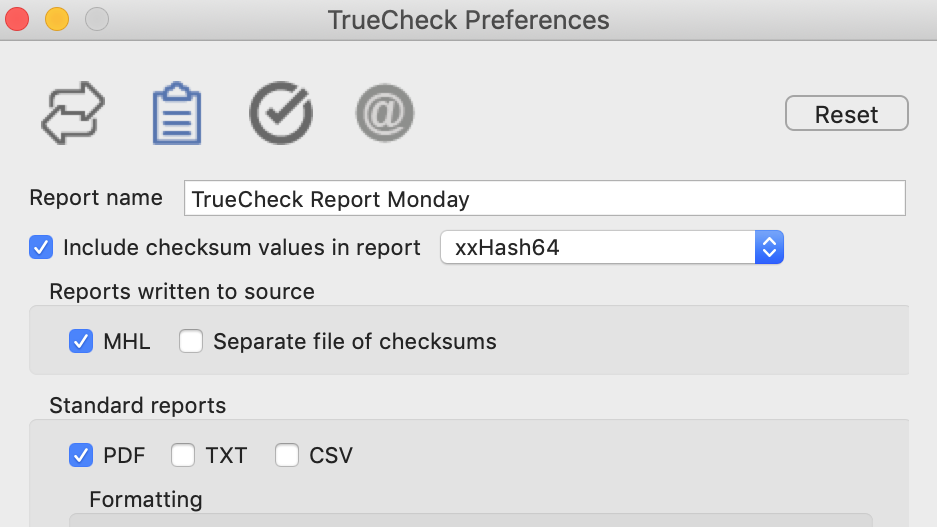
Task: Select the clipboard reports preferences icon
Action: [x=177, y=114]
